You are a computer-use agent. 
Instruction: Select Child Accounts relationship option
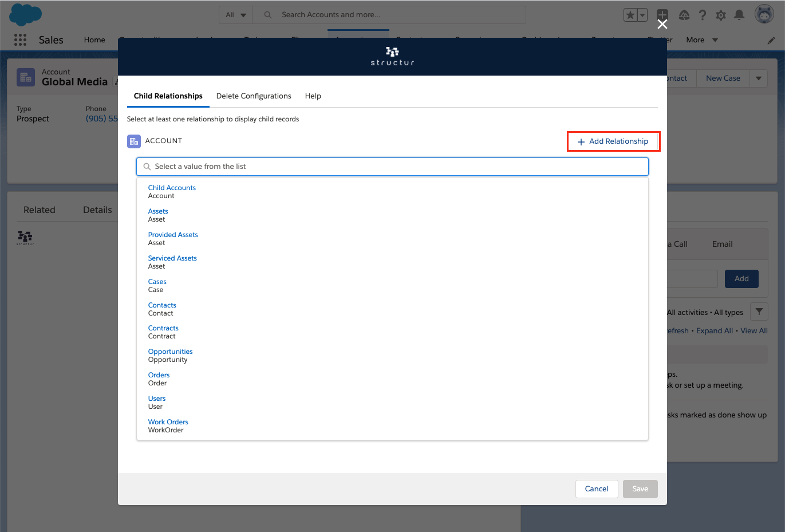[392, 192]
